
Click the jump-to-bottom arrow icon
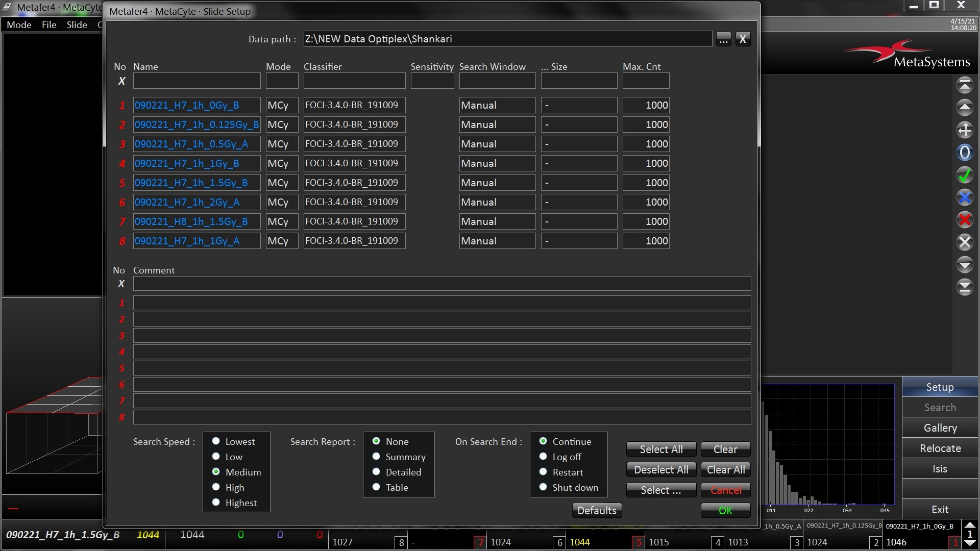tap(964, 287)
